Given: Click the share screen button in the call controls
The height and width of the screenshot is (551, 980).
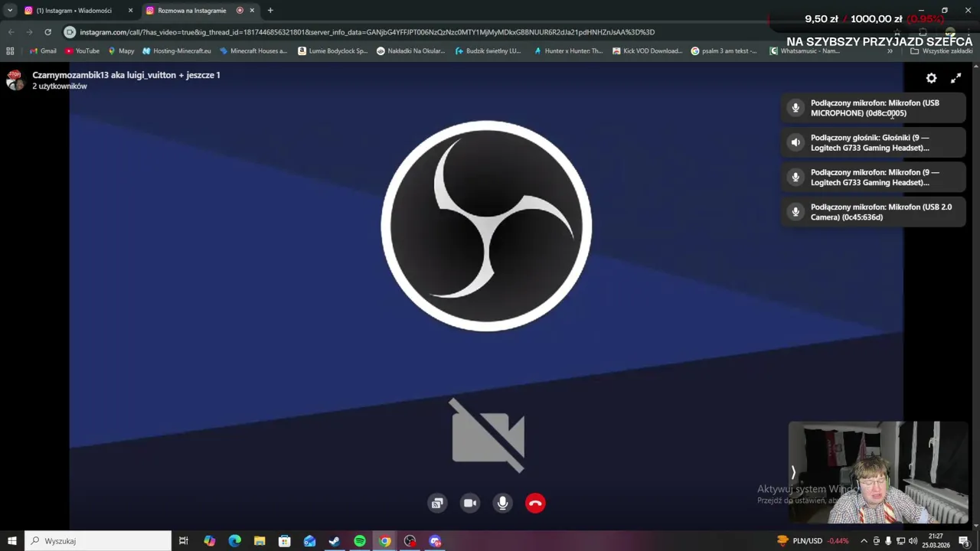Looking at the screenshot, I should [x=437, y=503].
